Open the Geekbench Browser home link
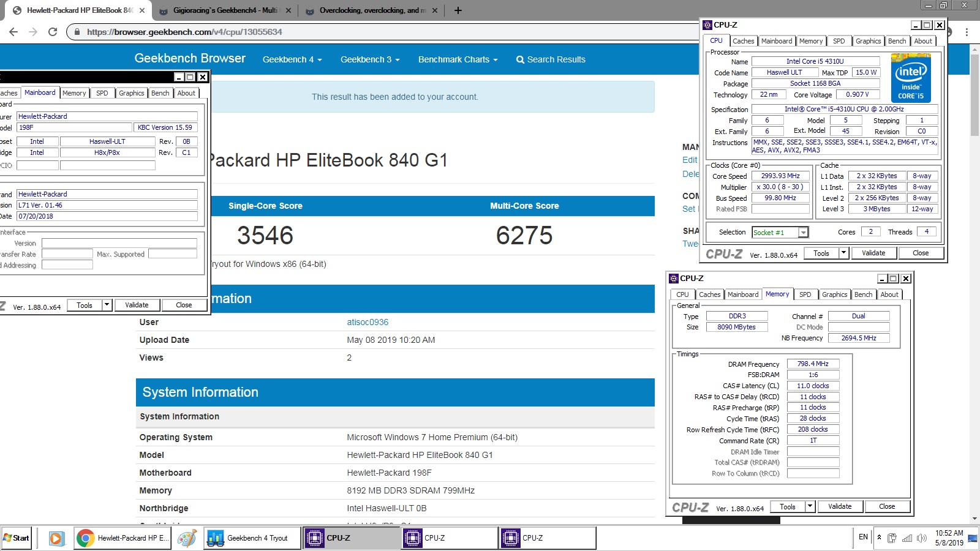The image size is (980, 551). point(190,58)
